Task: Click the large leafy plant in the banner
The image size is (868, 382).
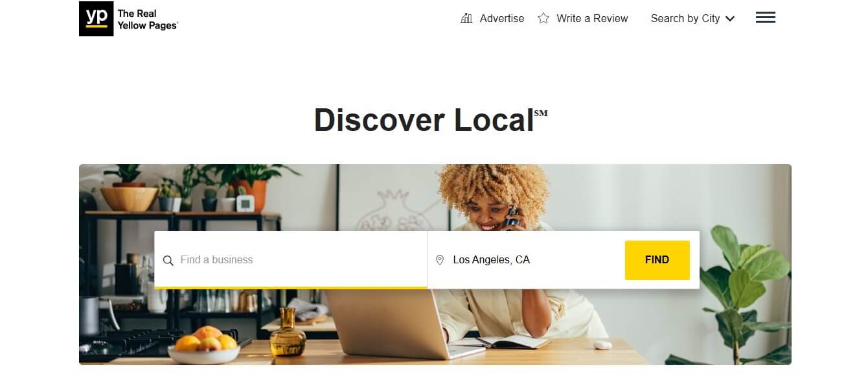Action: click(x=745, y=292)
